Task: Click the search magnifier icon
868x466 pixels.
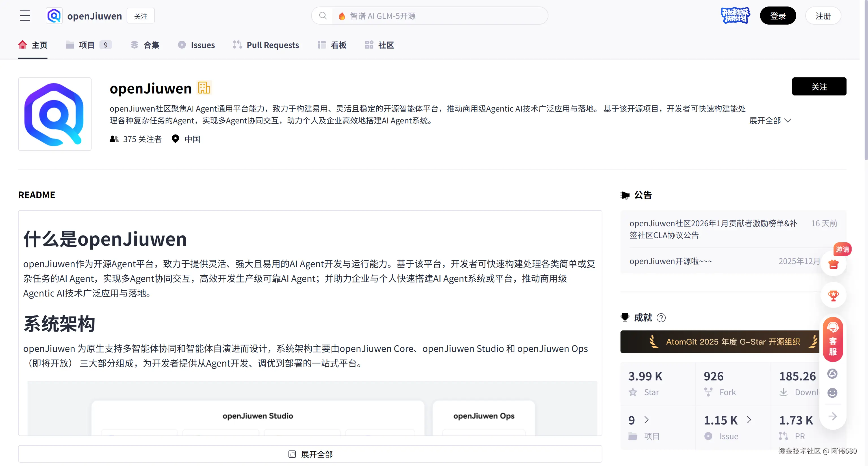Action: click(x=323, y=16)
